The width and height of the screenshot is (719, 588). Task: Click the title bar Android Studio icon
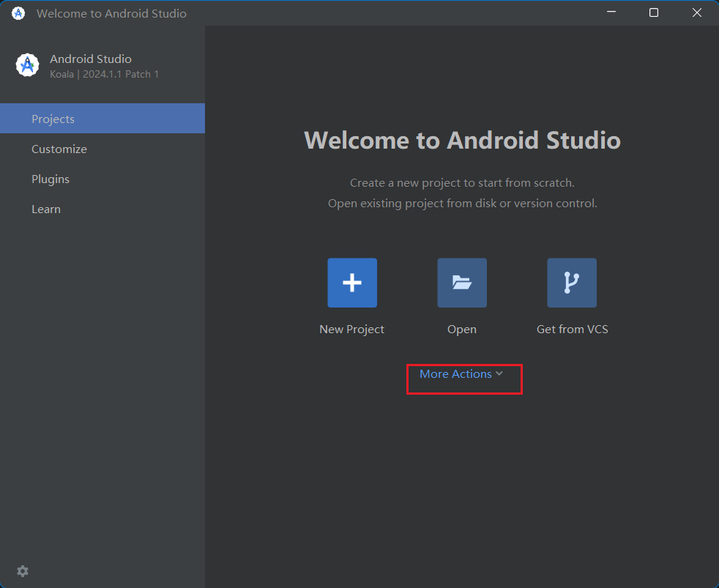[x=18, y=13]
